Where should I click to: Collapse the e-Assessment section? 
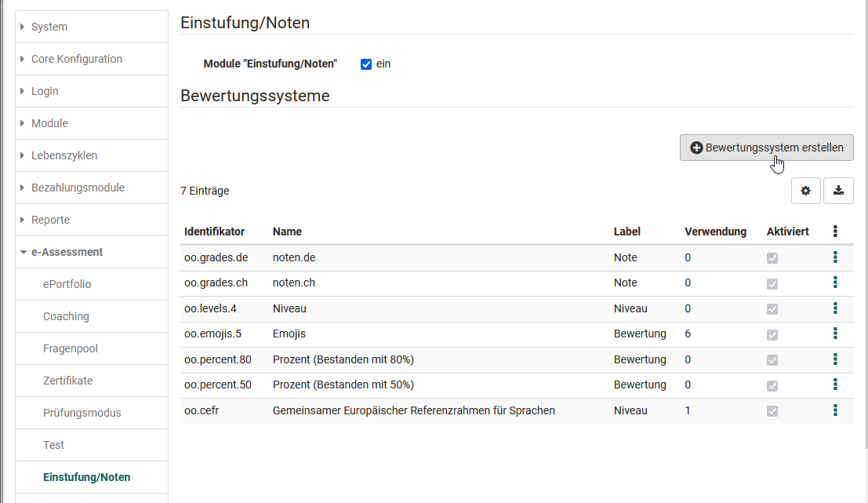[67, 252]
